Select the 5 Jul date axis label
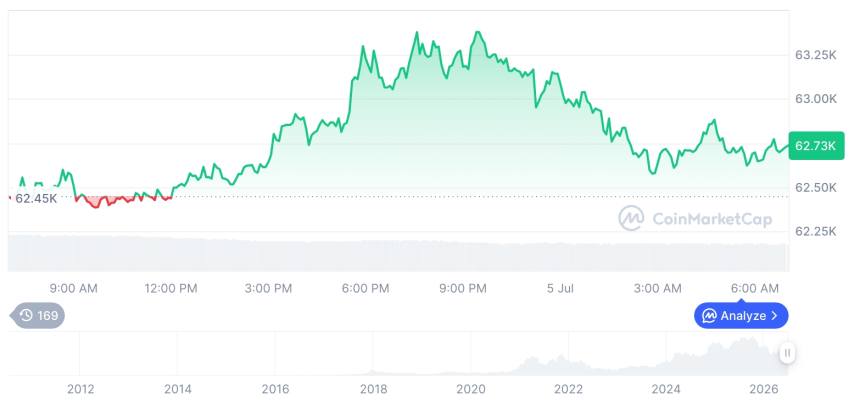860x401 pixels. click(x=561, y=289)
